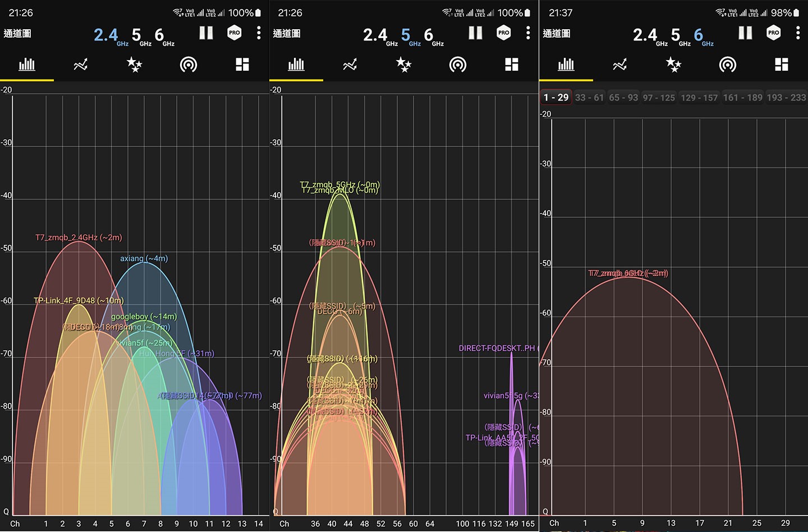Viewport: 808px width, 532px height.
Task: Switch to 6 GHz band in left screen
Action: [164, 36]
